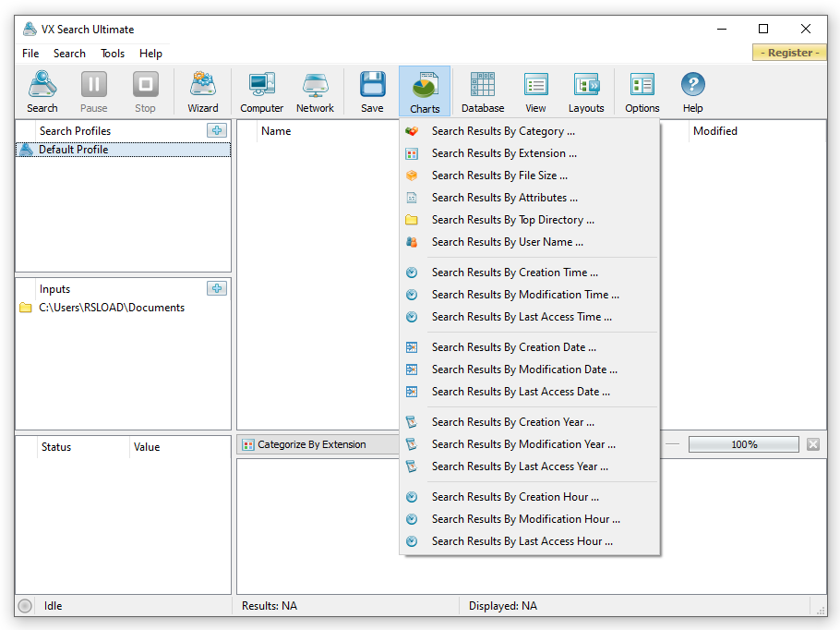
Task: Open the Database toolbar item
Action: (x=483, y=91)
